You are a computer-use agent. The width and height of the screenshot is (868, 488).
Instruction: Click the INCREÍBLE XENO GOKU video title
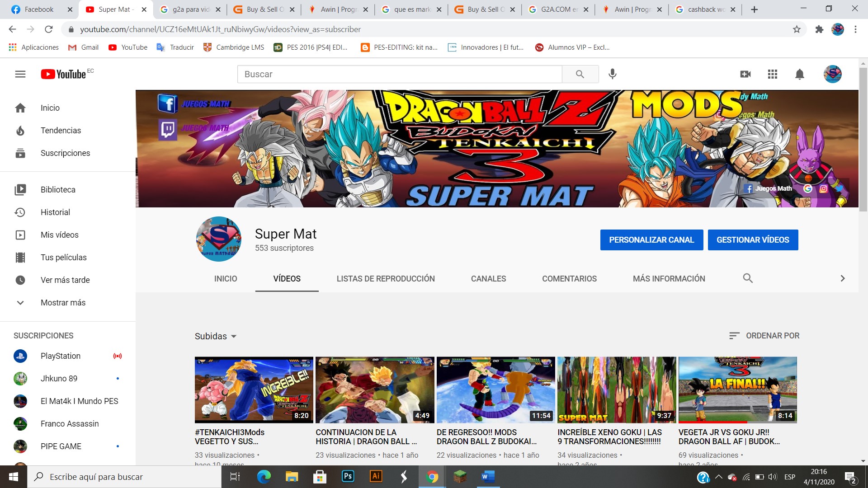pyautogui.click(x=609, y=437)
